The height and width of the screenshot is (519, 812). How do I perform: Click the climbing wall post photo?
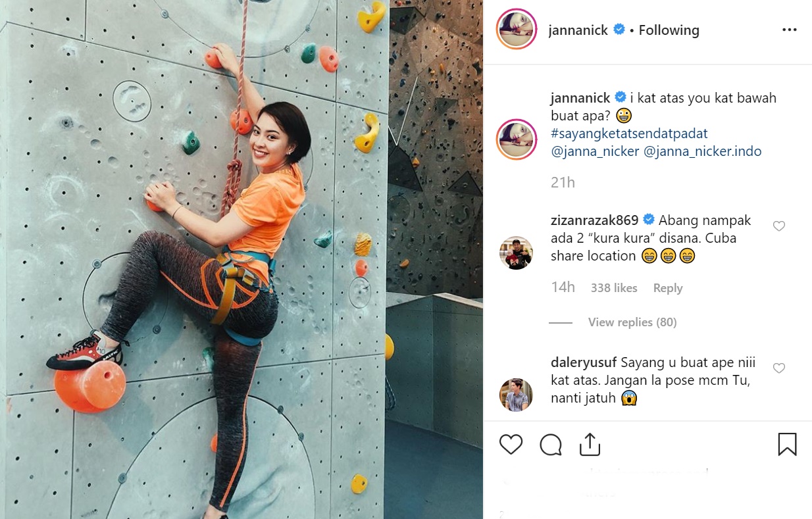241,259
